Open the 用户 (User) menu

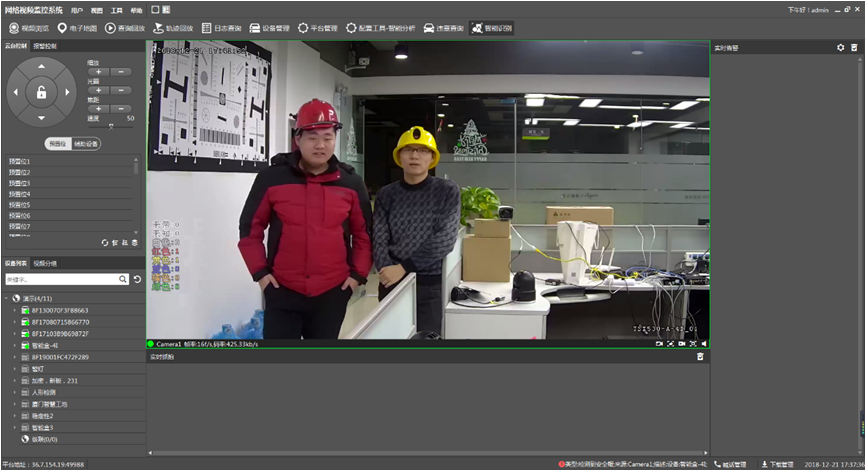pos(77,10)
